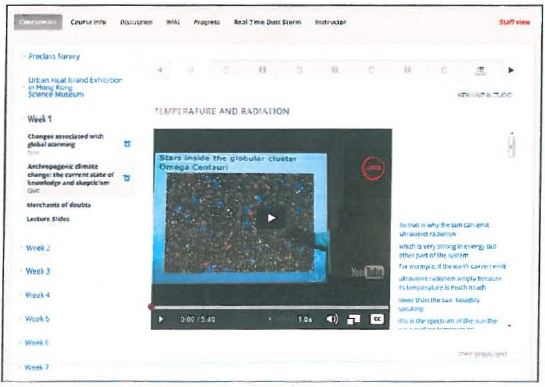Switch to the Discussion tab
The image size is (545, 387).
pyautogui.click(x=136, y=22)
